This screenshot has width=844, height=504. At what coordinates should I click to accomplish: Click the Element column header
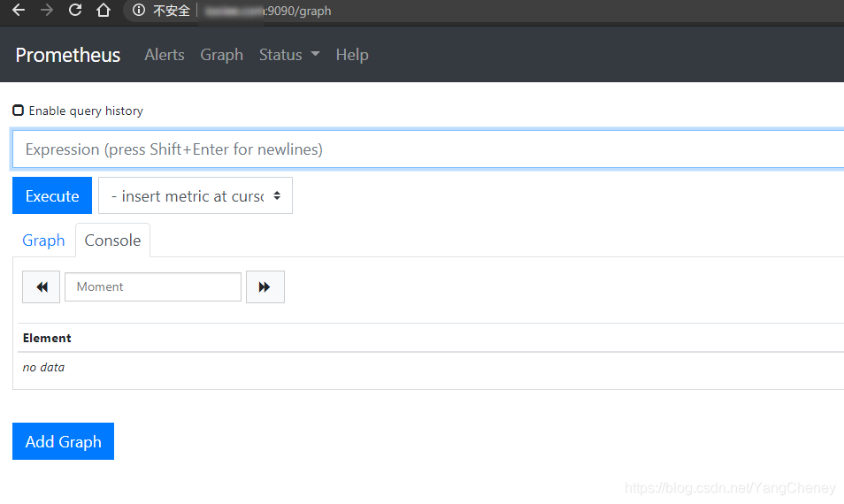pyautogui.click(x=47, y=338)
